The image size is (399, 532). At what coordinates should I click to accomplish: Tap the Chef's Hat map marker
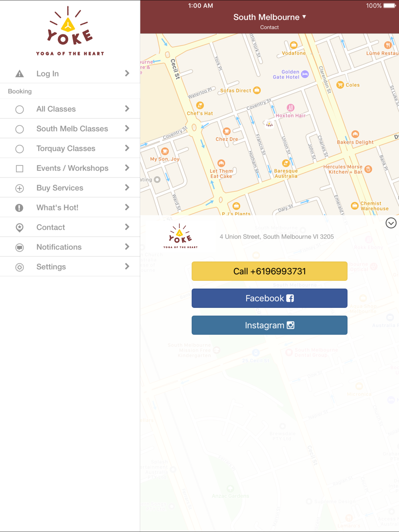point(200,105)
